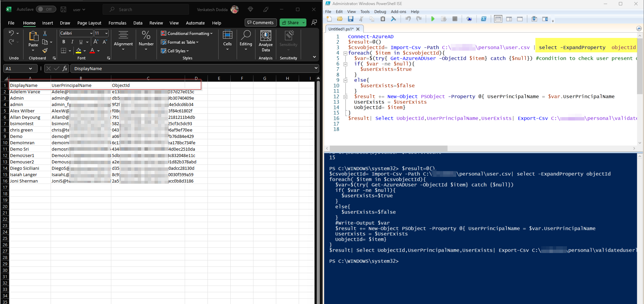
Task: Collapse the script pane using up arrow
Action: tap(639, 29)
